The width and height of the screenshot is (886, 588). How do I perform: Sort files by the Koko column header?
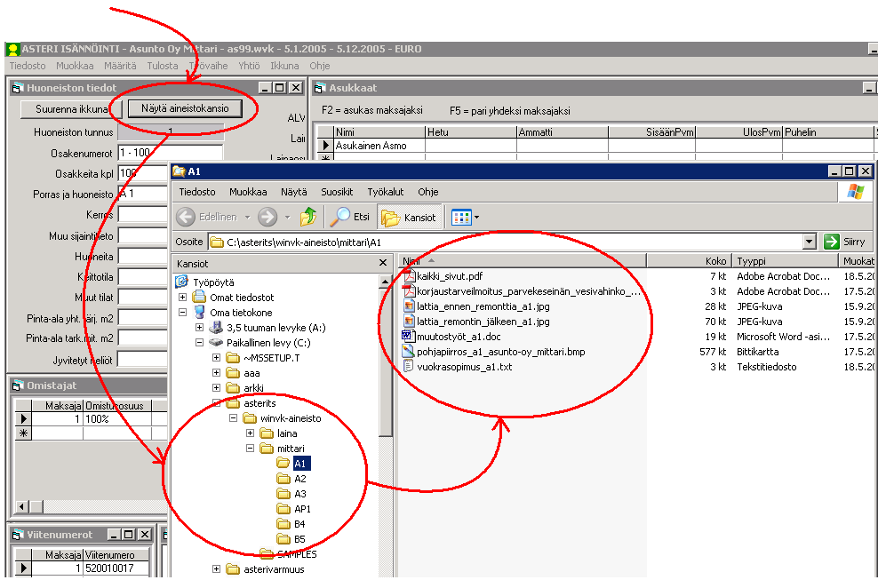[690, 261]
